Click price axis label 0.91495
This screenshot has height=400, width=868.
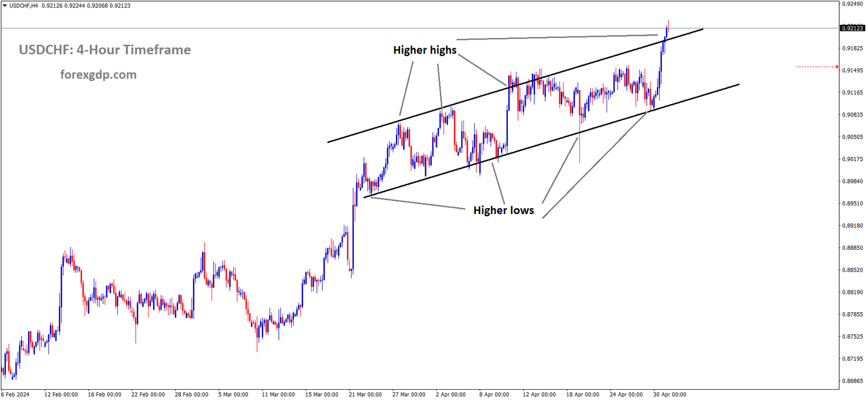(852, 70)
